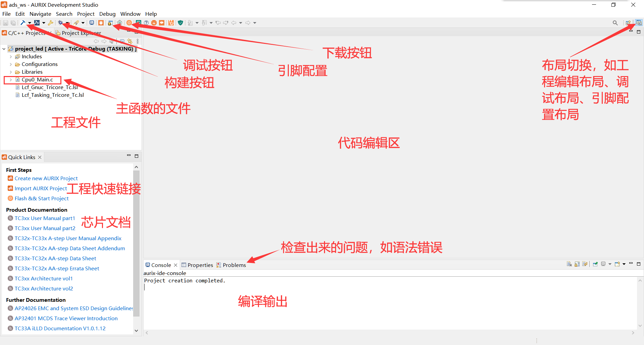Open the File menu
The image size is (644, 345).
[6, 14]
